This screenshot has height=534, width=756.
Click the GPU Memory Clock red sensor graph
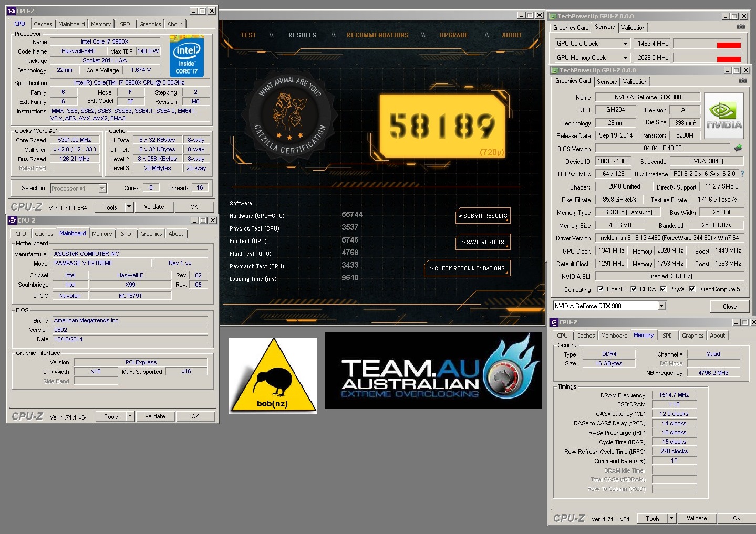tap(707, 58)
